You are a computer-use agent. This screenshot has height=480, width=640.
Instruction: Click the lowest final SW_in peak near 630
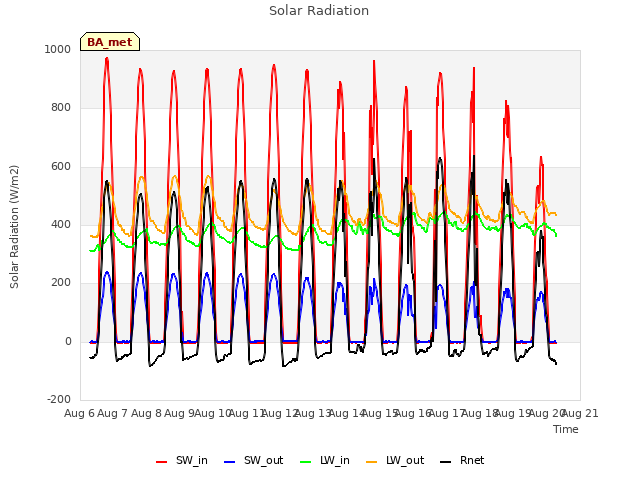point(541,157)
